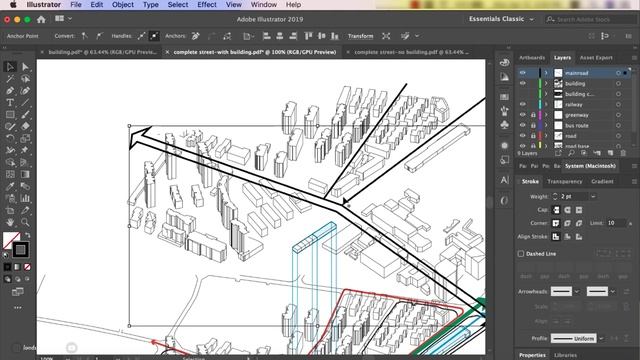640x360 pixels.
Task: Select the Eraser tool
Action: point(25,127)
